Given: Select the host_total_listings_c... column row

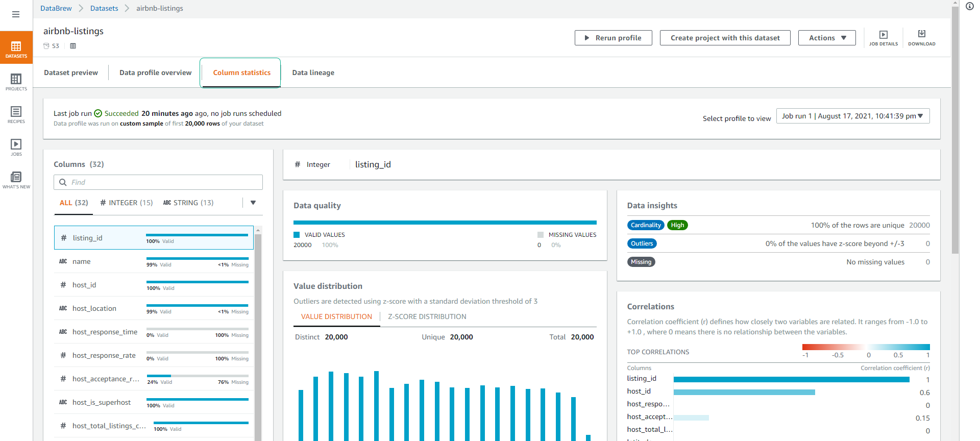Looking at the screenshot, I should click(x=154, y=426).
